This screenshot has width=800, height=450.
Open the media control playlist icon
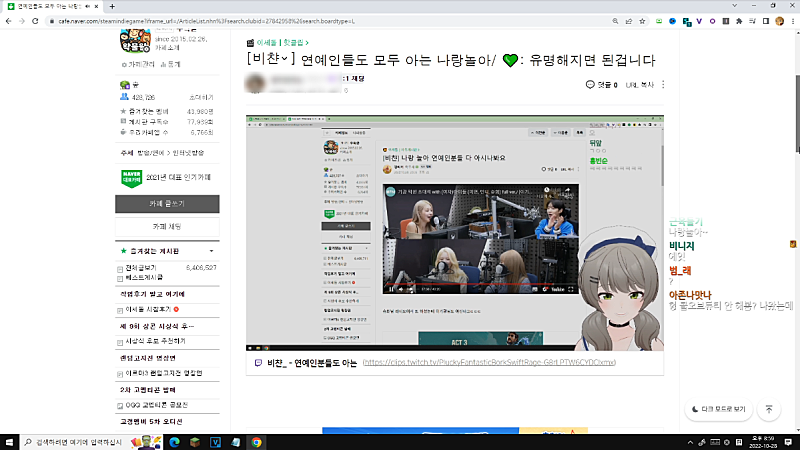[x=753, y=21]
